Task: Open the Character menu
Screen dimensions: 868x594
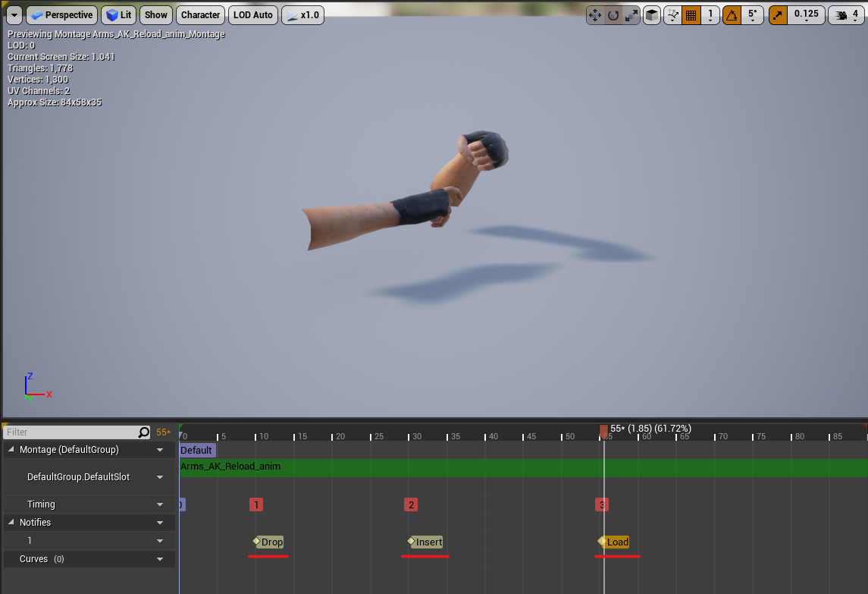Action: click(200, 15)
